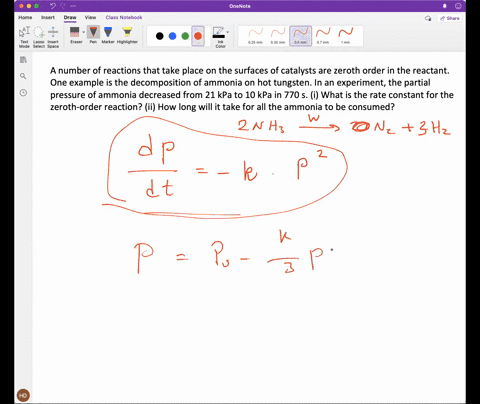The height and width of the screenshot is (404, 480).
Task: Set pen thickness to 0.35 mm
Action: [x=278, y=36]
